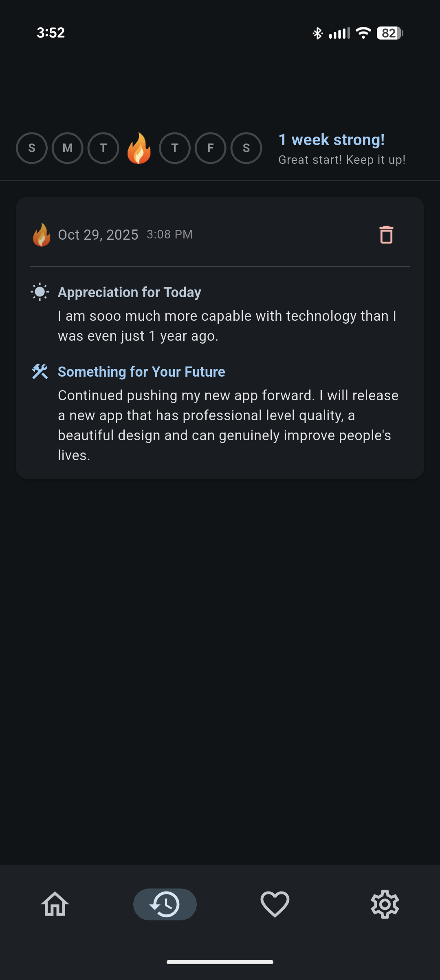Delete the Oct 29, 2025 entry
The width and height of the screenshot is (440, 980).
386,235
